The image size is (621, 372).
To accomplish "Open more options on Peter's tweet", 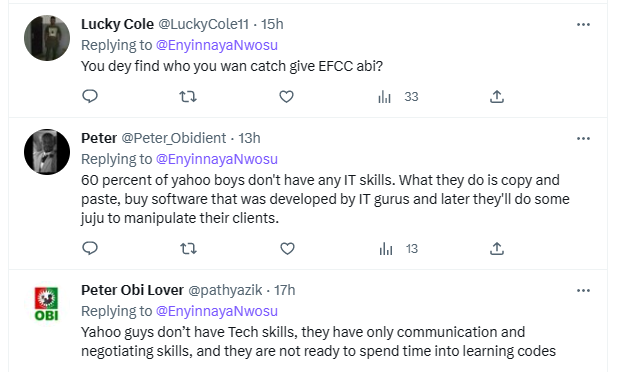I will pyautogui.click(x=583, y=139).
